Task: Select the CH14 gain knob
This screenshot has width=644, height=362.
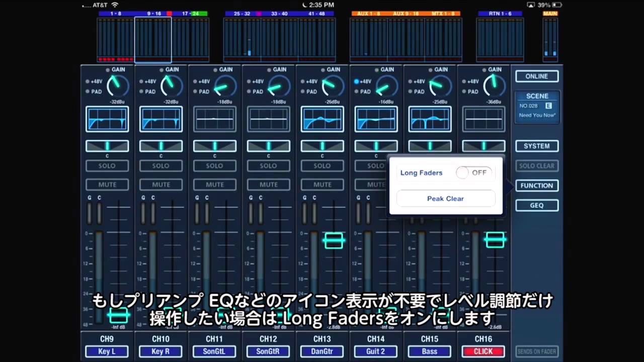Action: click(387, 86)
